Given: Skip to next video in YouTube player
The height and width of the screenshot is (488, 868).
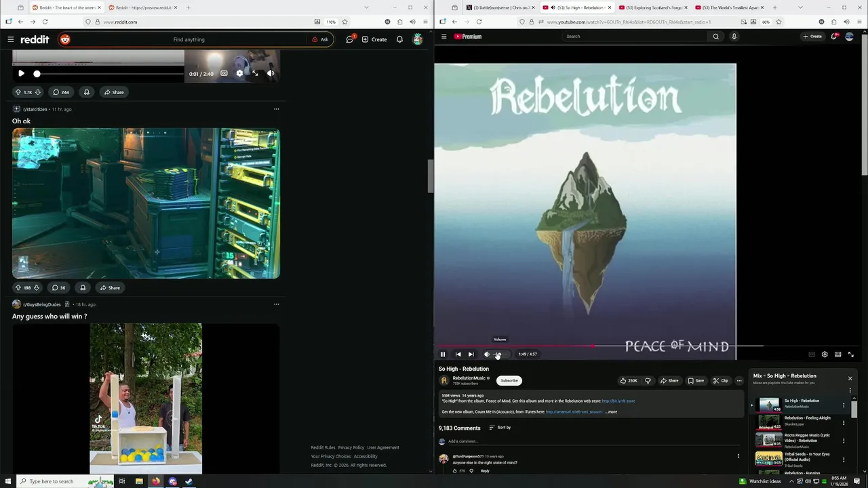Looking at the screenshot, I should coord(471,354).
